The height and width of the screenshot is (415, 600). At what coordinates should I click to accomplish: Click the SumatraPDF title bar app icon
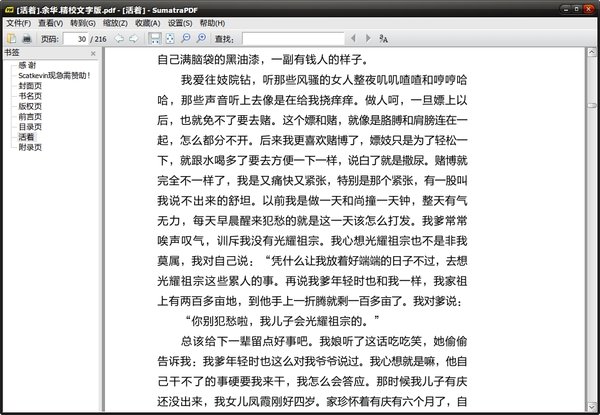click(x=10, y=10)
